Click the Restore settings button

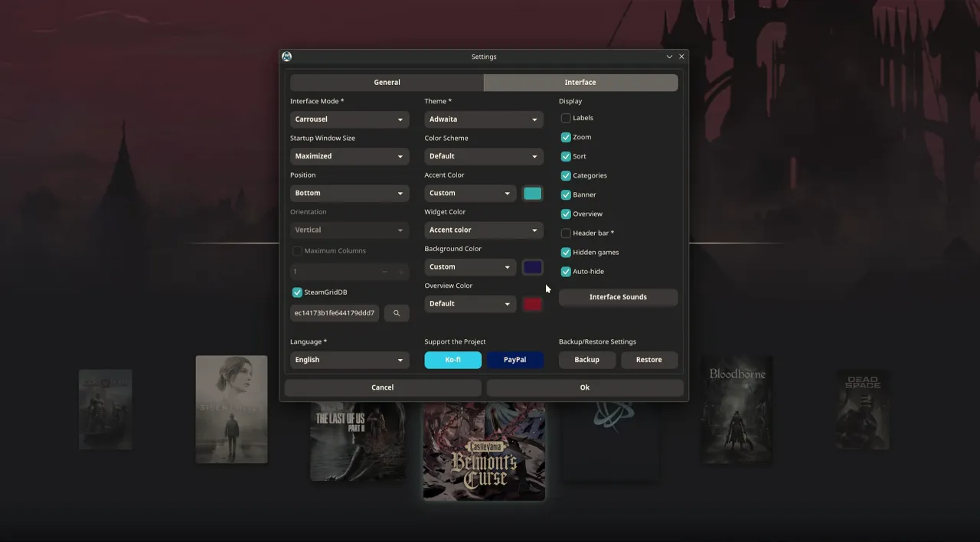pyautogui.click(x=649, y=360)
